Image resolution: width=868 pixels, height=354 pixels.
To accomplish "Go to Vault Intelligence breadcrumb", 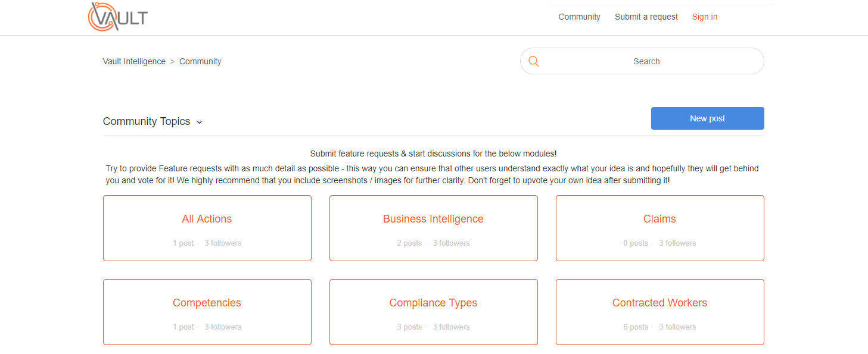I will (134, 61).
